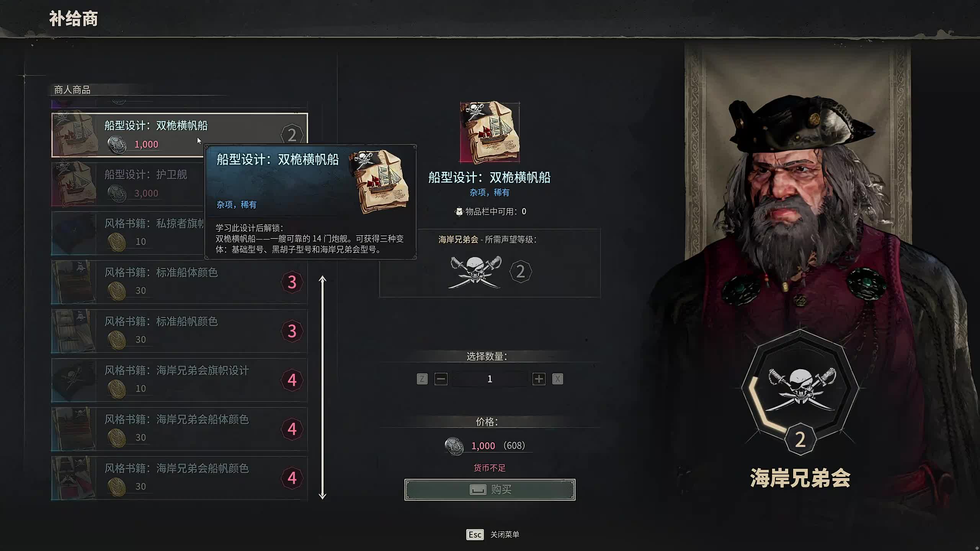
Task: Click the gold coin for 私掠者旗帜 item
Action: point(116,242)
